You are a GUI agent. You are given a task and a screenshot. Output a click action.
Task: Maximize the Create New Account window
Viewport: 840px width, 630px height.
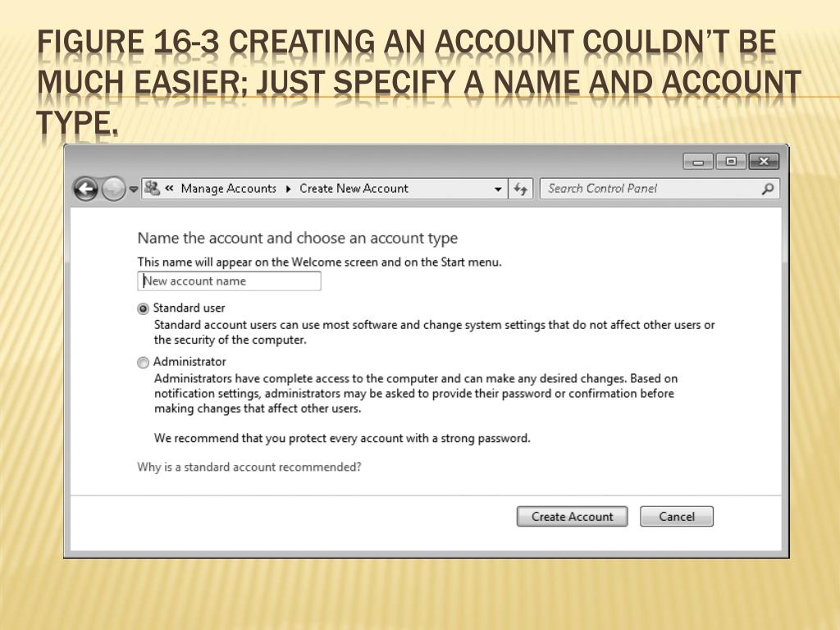click(731, 162)
